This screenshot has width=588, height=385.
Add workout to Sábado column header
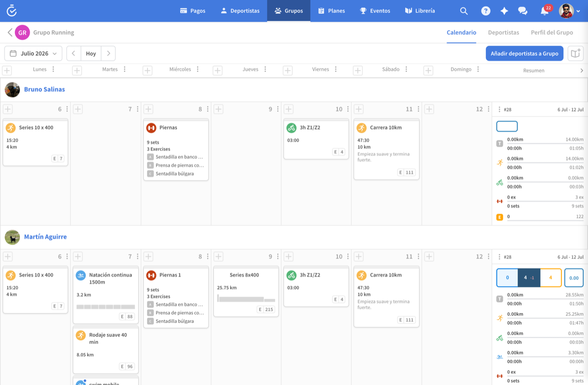[358, 70]
